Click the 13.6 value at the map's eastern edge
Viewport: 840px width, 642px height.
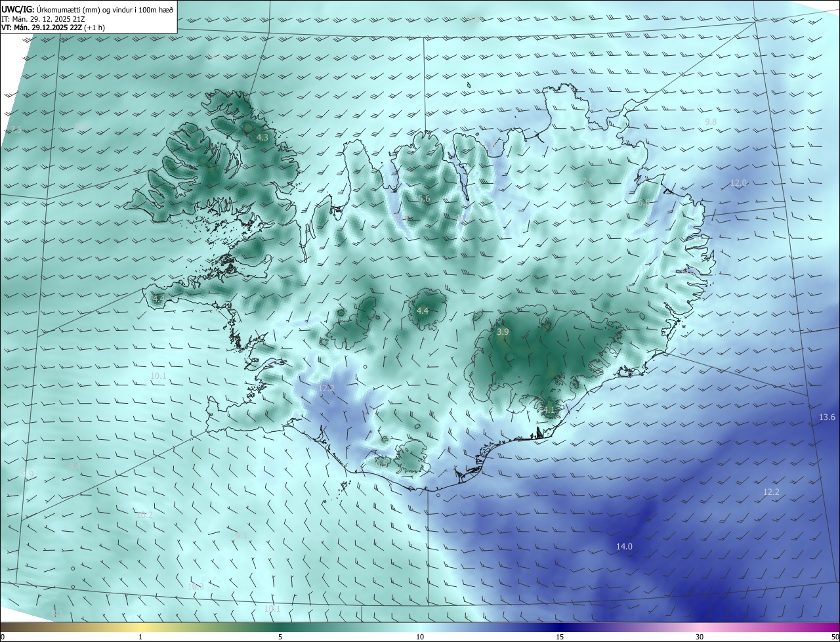(827, 417)
